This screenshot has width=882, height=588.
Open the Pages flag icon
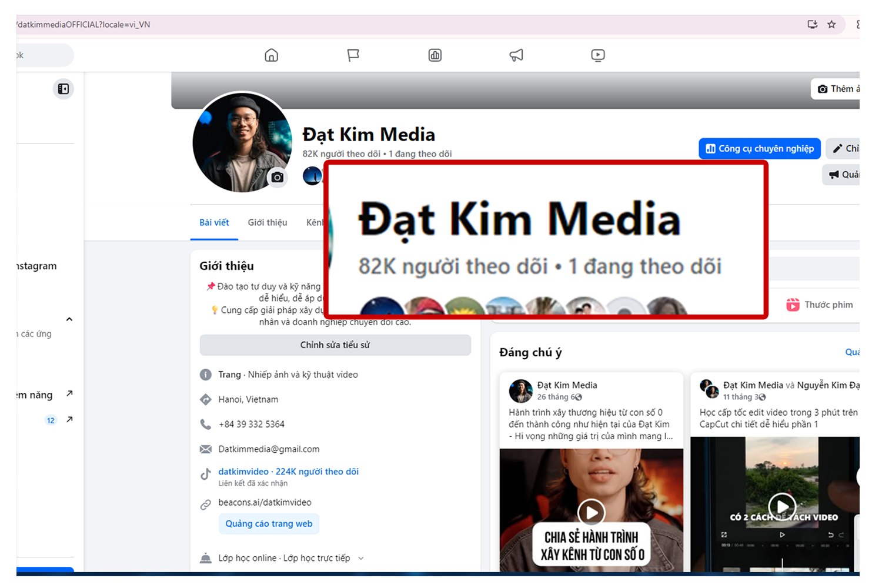click(353, 55)
